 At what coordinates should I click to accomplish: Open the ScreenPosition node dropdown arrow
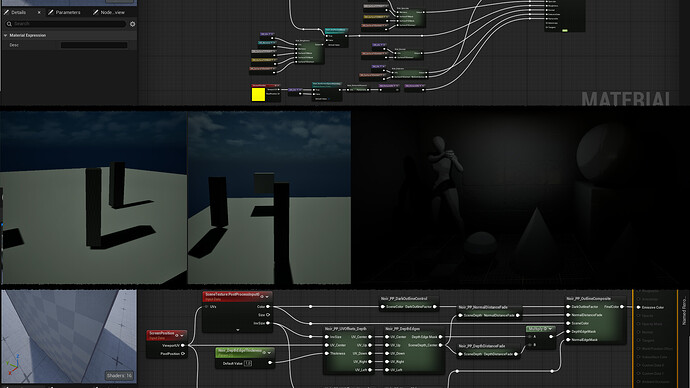(182, 336)
